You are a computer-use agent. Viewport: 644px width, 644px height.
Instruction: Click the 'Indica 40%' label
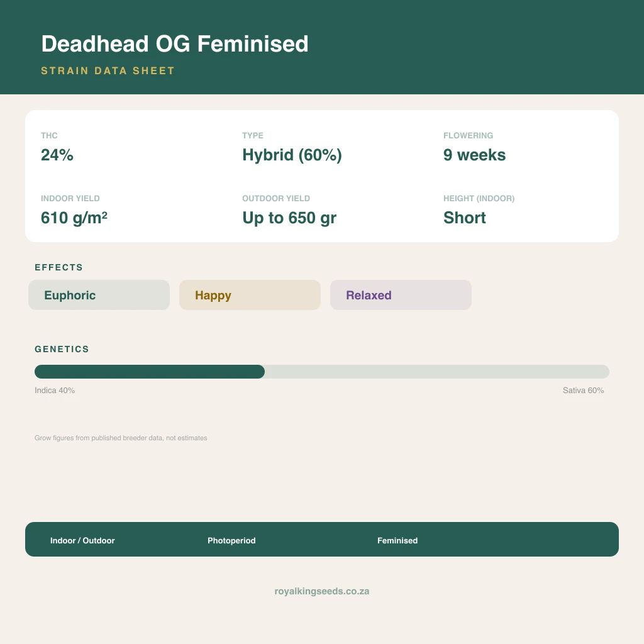[55, 390]
